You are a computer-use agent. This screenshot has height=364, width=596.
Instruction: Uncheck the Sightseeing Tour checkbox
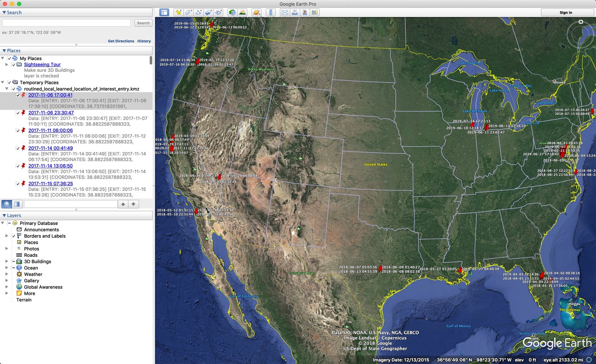click(14, 65)
